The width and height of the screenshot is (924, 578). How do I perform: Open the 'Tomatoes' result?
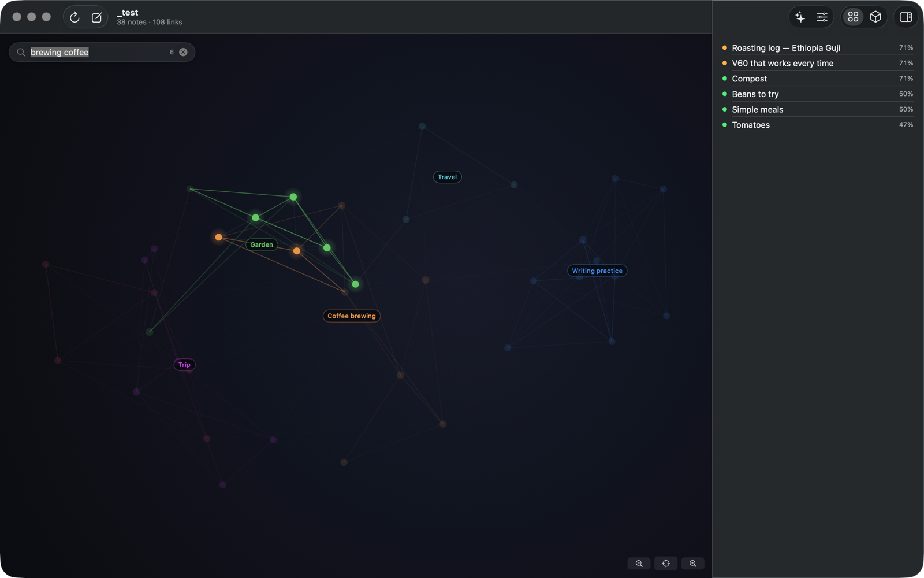[x=817, y=125]
